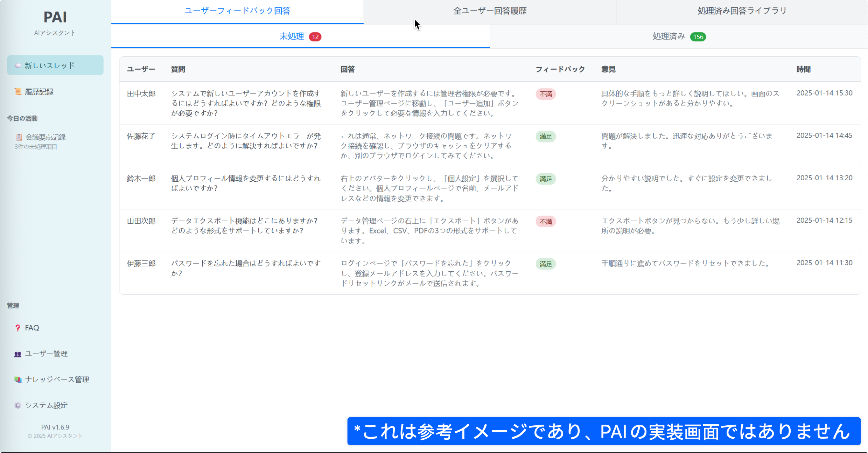Click the 時間 column header

tap(803, 69)
